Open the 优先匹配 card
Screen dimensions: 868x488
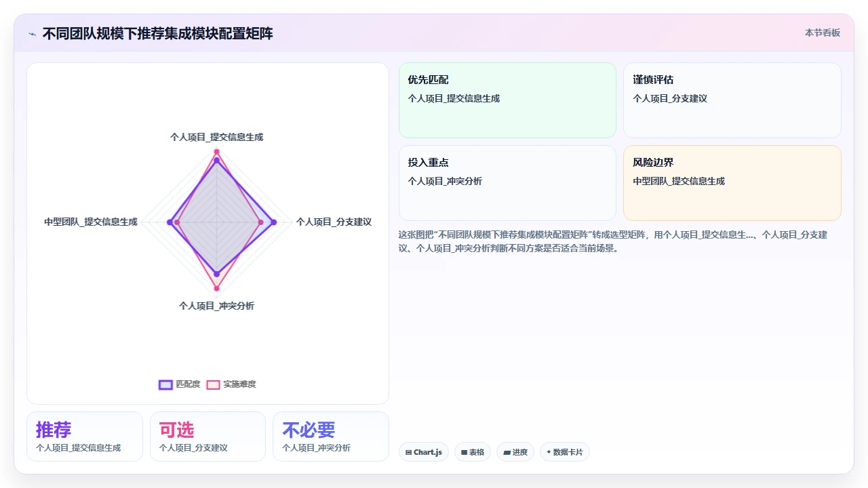coord(507,100)
